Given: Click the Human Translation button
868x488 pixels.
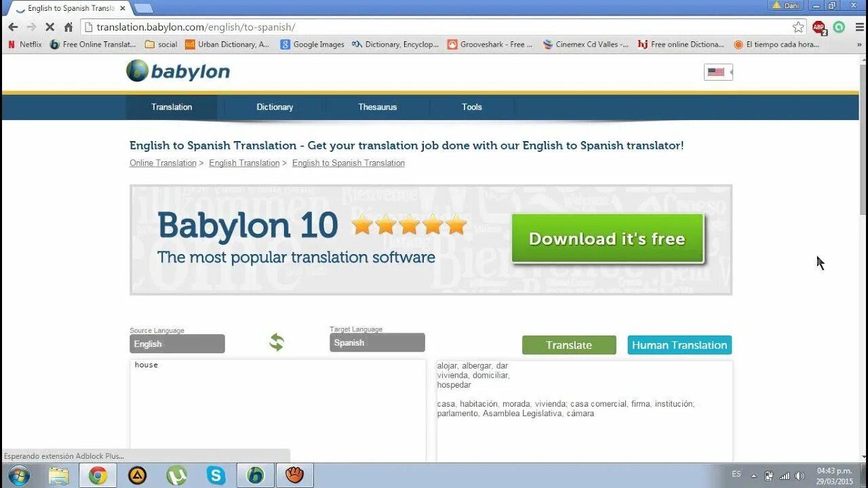Looking at the screenshot, I should click(x=679, y=345).
